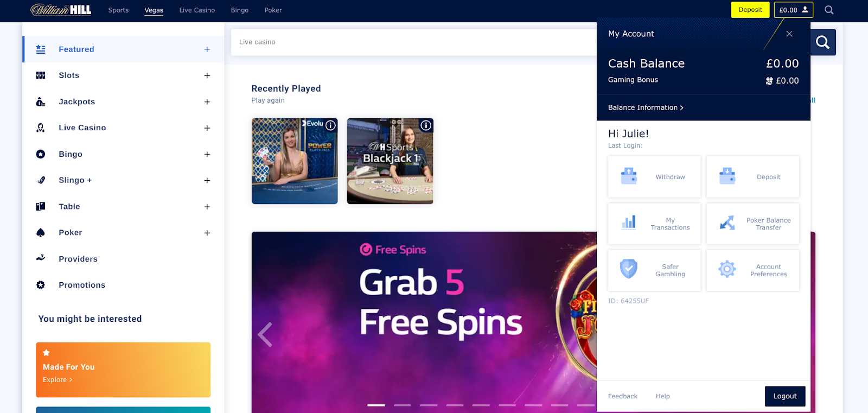Click the yellow Deposit button
Screen dimensions: 868x413
pyautogui.click(x=750, y=10)
